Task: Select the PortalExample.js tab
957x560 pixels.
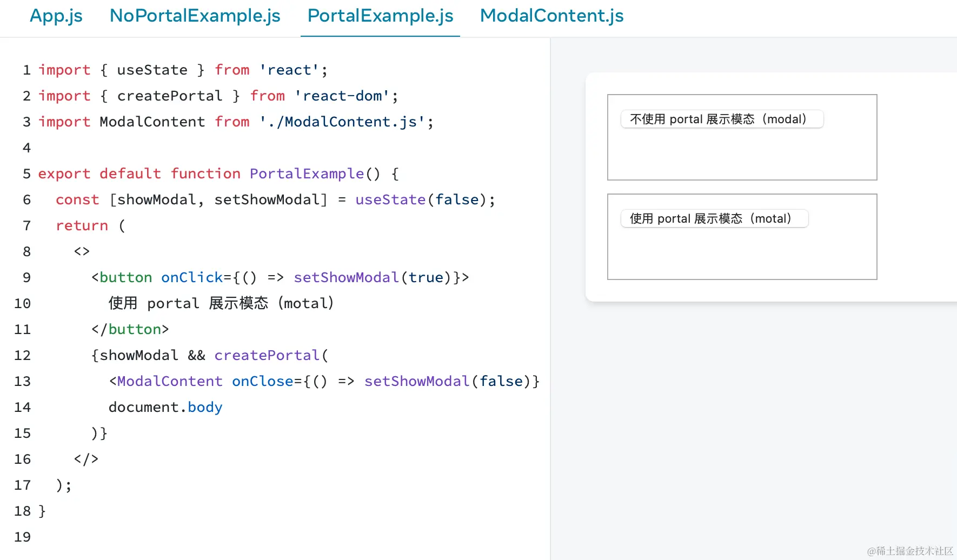Action: point(380,16)
